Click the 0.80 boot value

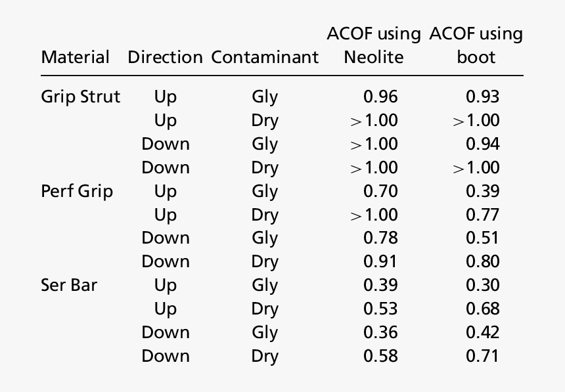(482, 261)
